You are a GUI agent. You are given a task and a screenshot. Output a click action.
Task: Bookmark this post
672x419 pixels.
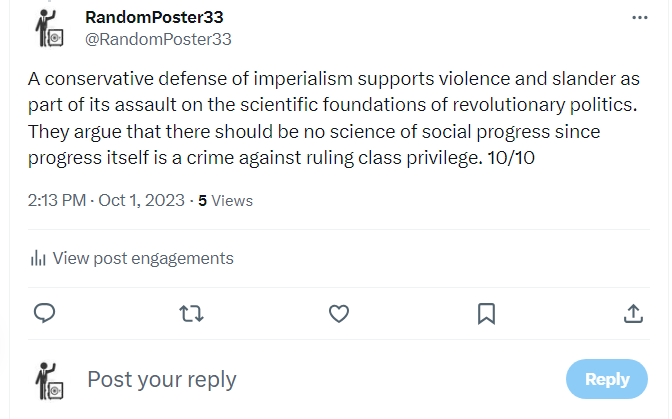(x=486, y=314)
